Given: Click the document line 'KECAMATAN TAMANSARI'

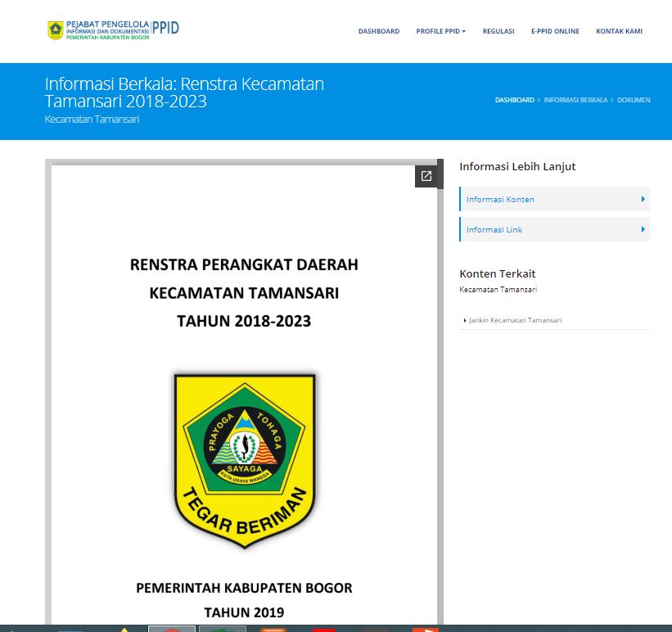Looking at the screenshot, I should (244, 293).
